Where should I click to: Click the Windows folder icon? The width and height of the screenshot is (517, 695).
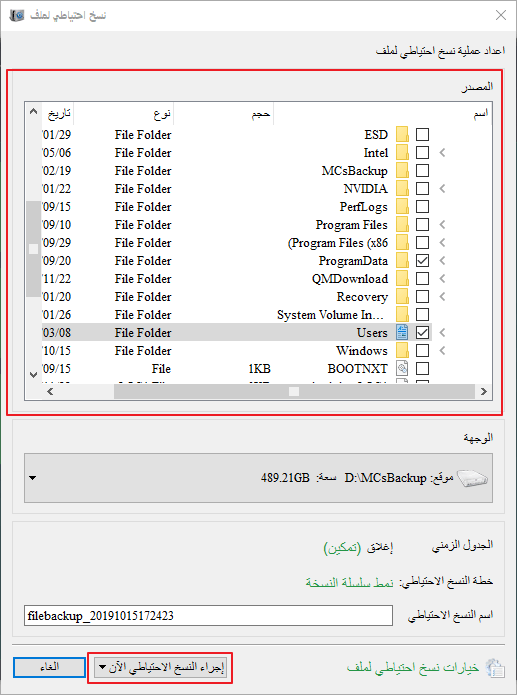click(402, 351)
